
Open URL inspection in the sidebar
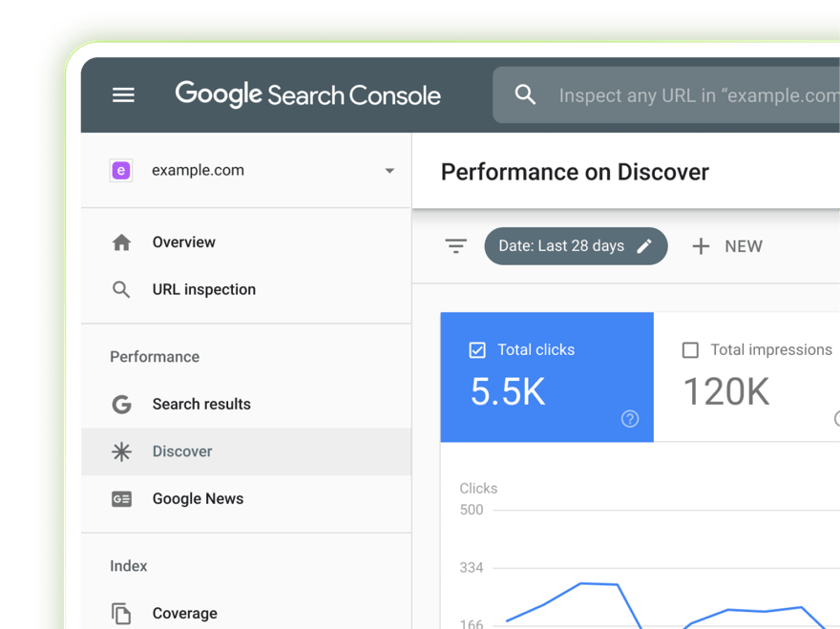pos(204,289)
